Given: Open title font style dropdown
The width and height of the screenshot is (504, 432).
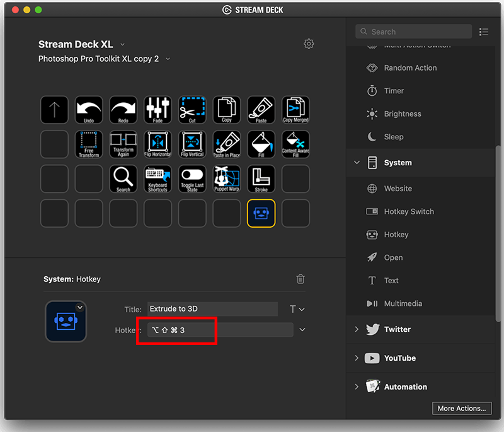Looking at the screenshot, I should (x=297, y=309).
